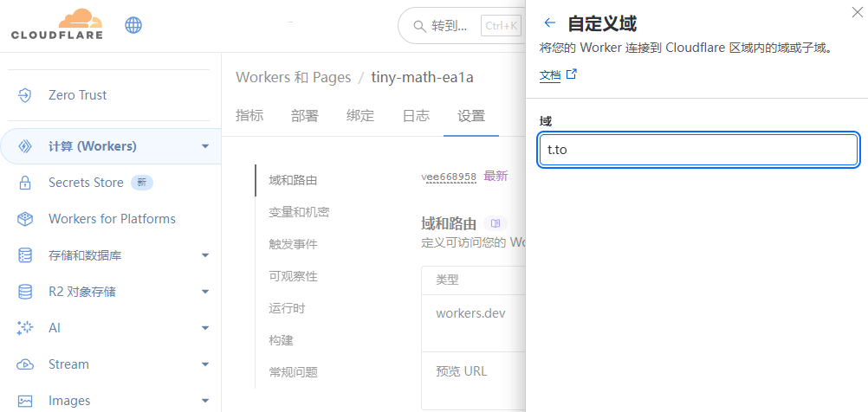
Task: Click the 最新 label next to version
Action: click(x=496, y=177)
